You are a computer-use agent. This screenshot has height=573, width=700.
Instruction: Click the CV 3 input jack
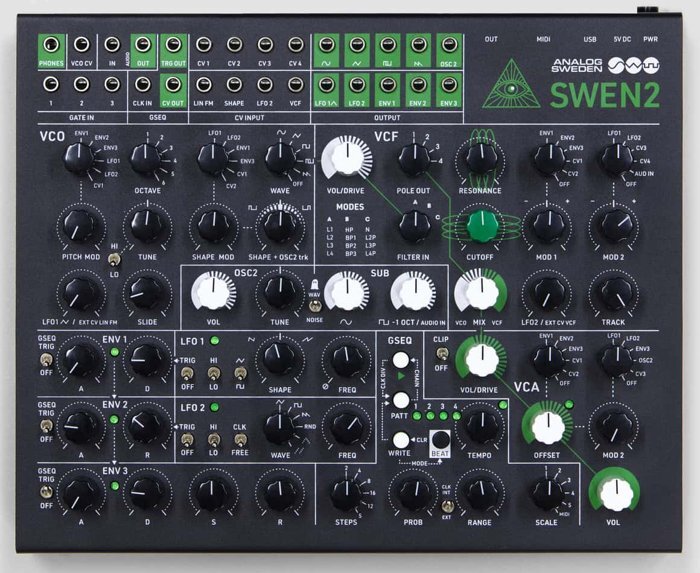coord(265,45)
